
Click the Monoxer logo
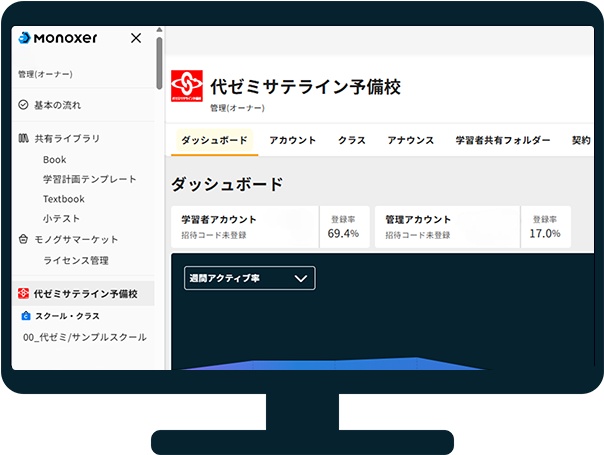click(x=58, y=38)
